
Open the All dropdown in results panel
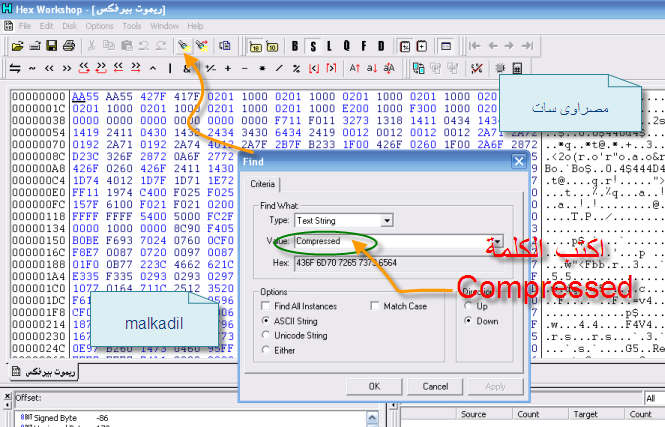[x=654, y=398]
